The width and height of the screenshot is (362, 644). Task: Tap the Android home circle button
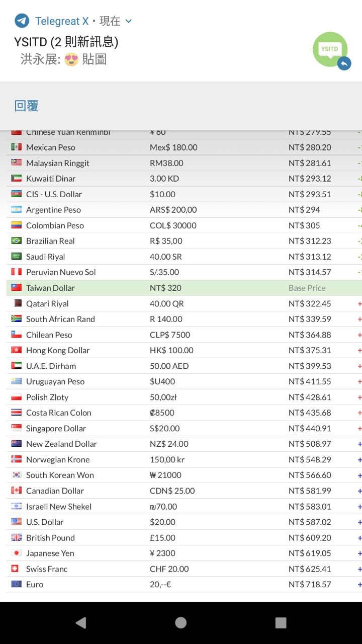tap(181, 623)
